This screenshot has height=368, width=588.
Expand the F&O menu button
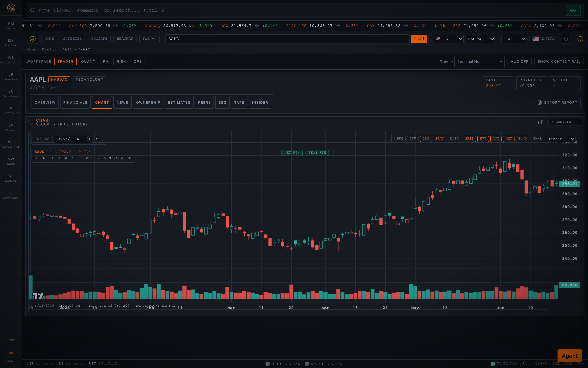[x=149, y=39]
